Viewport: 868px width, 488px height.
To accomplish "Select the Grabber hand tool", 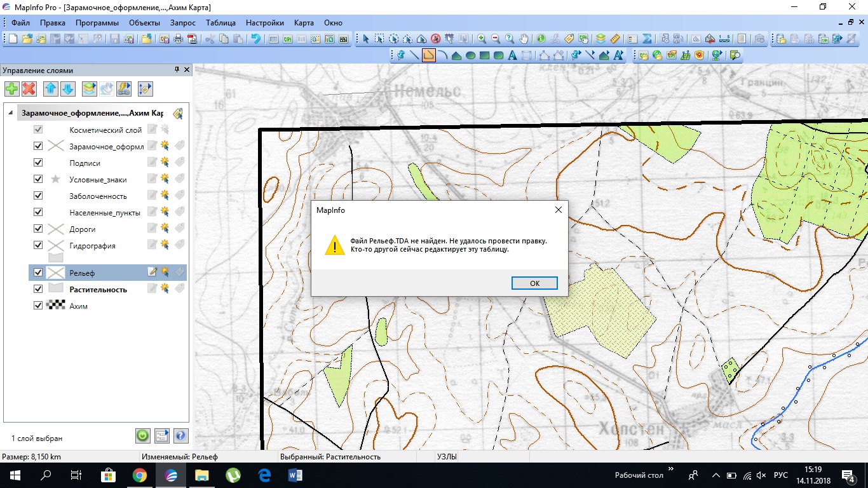I will click(x=524, y=39).
